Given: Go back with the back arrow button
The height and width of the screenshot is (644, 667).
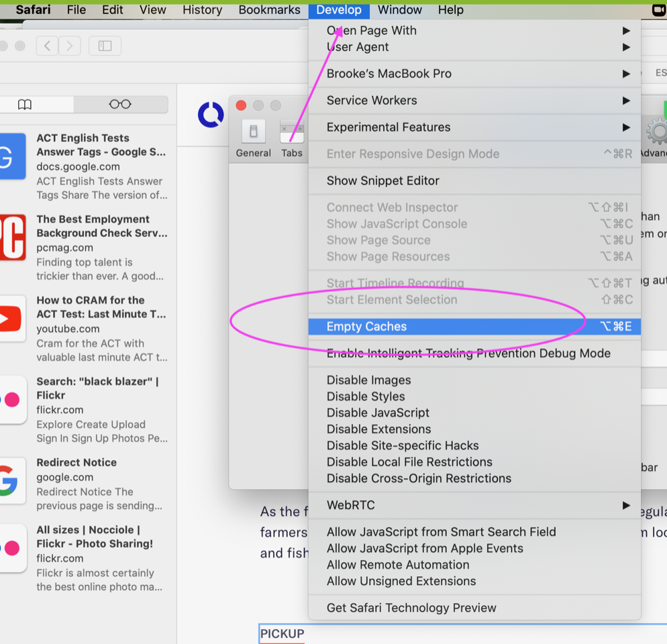Looking at the screenshot, I should click(46, 46).
